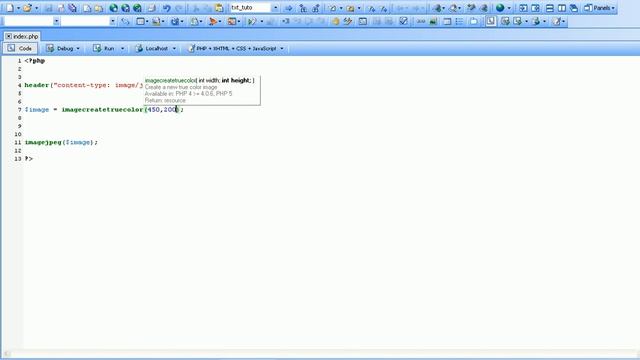Click the 'header' function name on line 4
640x360 pixels.
coord(37,85)
